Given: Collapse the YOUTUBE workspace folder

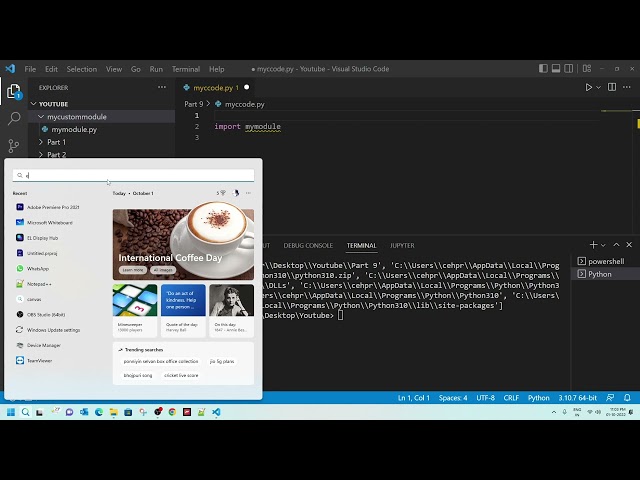Looking at the screenshot, I should click(102, 104).
